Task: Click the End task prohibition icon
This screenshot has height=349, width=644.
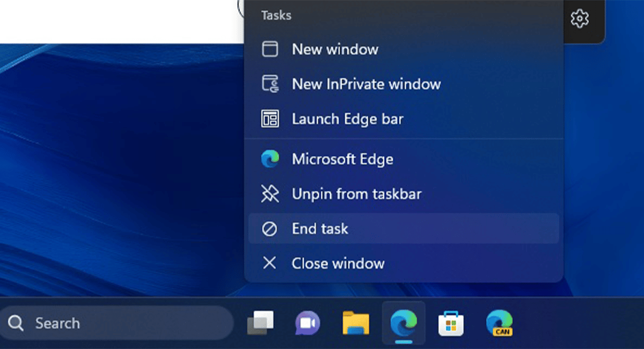Action: click(270, 228)
